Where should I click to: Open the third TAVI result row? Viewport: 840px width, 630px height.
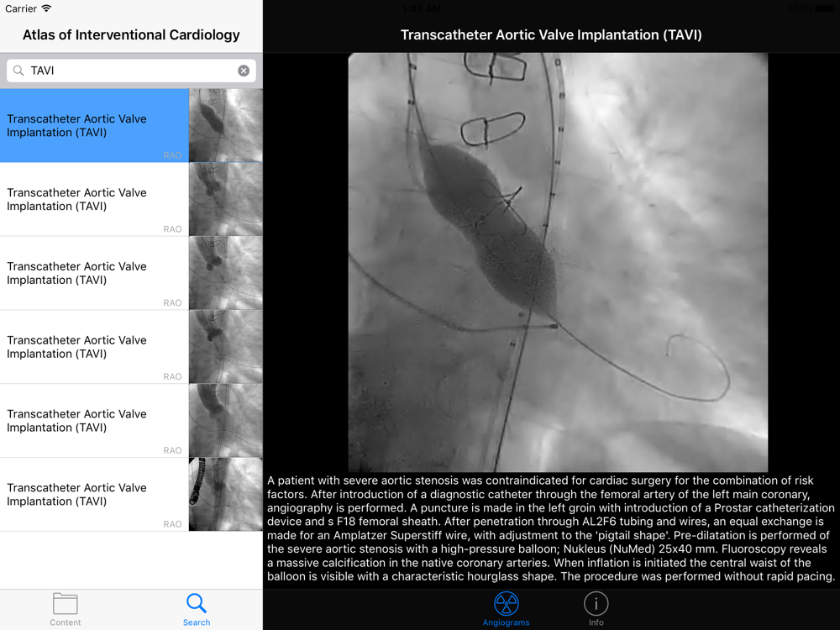[131, 273]
